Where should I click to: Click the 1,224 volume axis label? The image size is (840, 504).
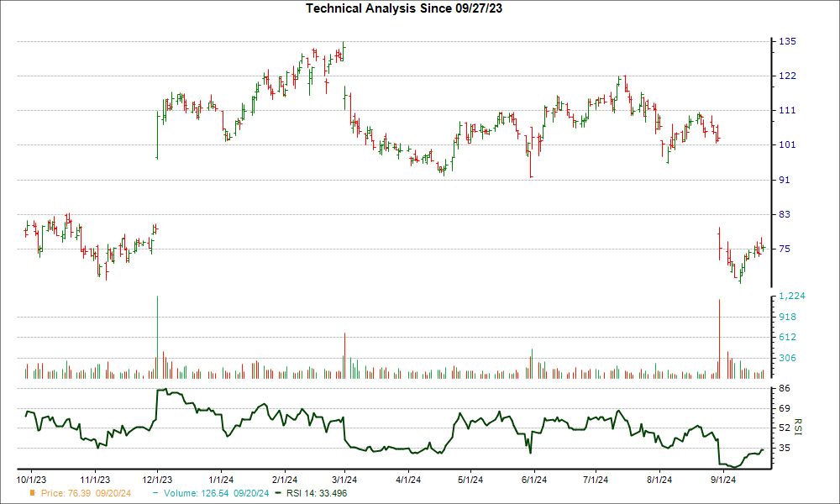[x=792, y=297]
